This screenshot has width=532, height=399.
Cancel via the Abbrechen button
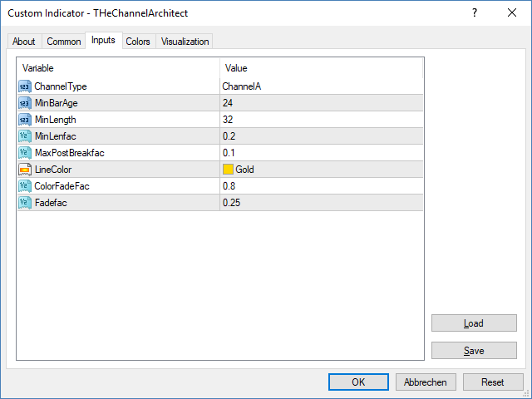(426, 382)
